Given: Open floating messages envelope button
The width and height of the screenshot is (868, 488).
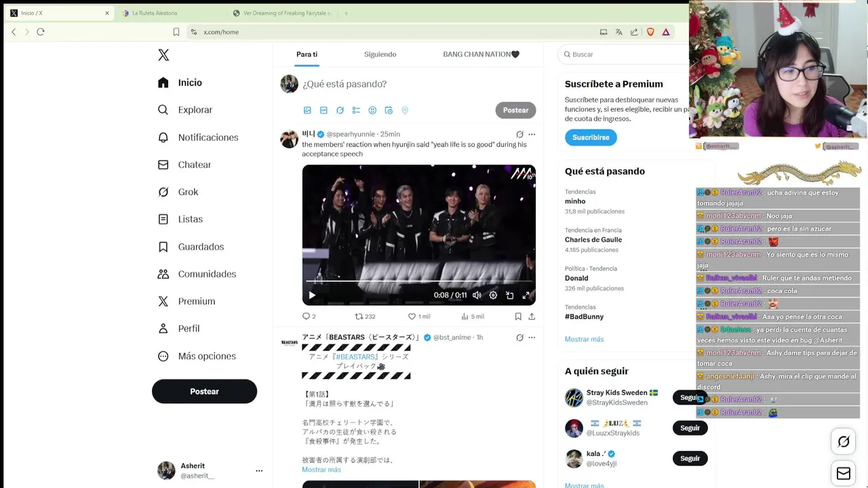Looking at the screenshot, I should point(844,474).
